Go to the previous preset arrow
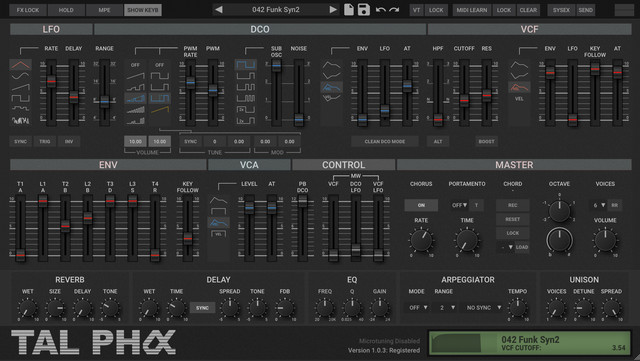640x361 pixels. [219, 9]
